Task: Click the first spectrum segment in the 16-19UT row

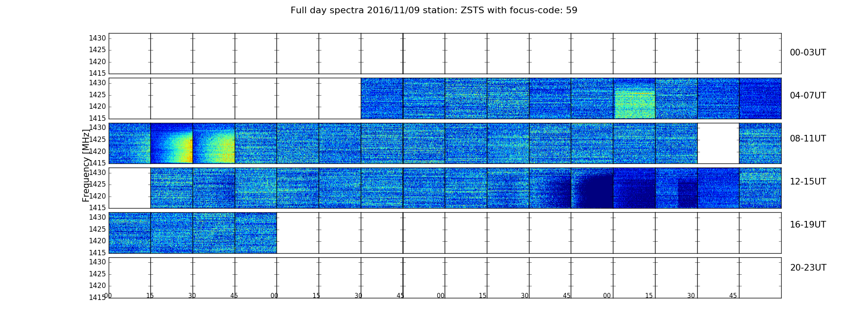Action: pos(130,233)
